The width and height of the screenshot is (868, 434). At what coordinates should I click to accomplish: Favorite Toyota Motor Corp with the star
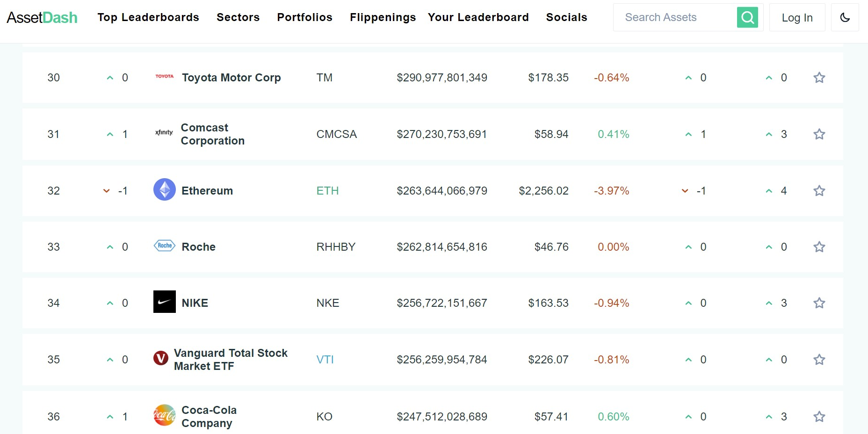pos(819,78)
